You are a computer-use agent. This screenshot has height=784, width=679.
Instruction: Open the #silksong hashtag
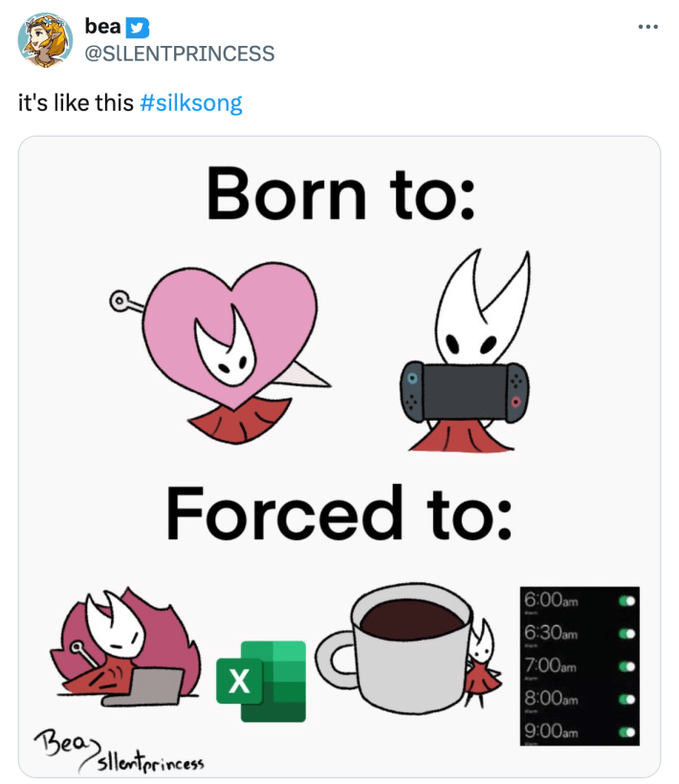pyautogui.click(x=193, y=101)
